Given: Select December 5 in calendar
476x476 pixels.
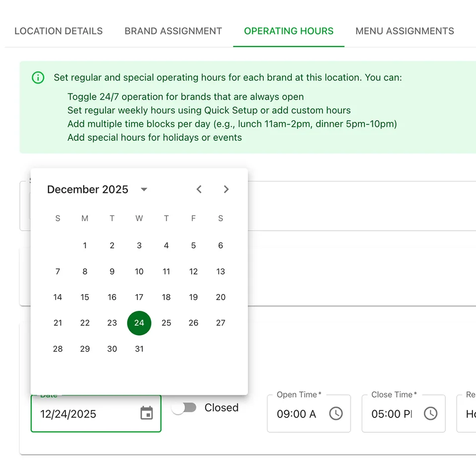Looking at the screenshot, I should pyautogui.click(x=193, y=245).
